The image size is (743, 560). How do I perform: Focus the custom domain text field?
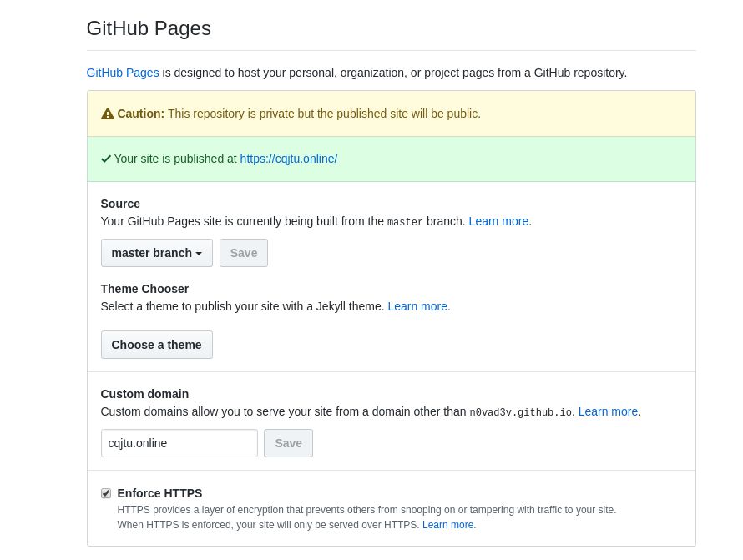179,443
